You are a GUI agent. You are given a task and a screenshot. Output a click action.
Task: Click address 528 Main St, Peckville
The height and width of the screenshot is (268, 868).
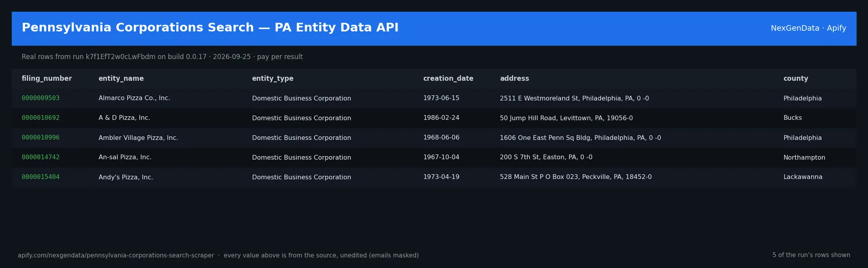(576, 177)
